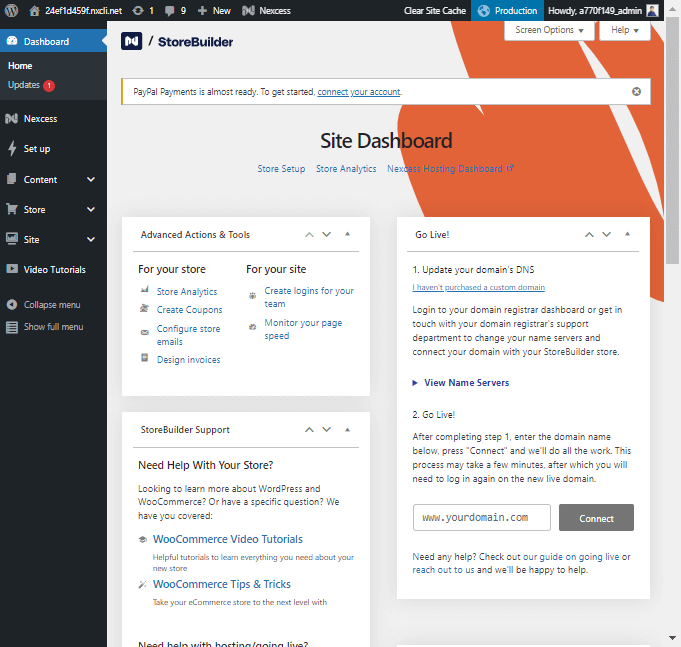Open the Production environment indicator

pos(507,10)
